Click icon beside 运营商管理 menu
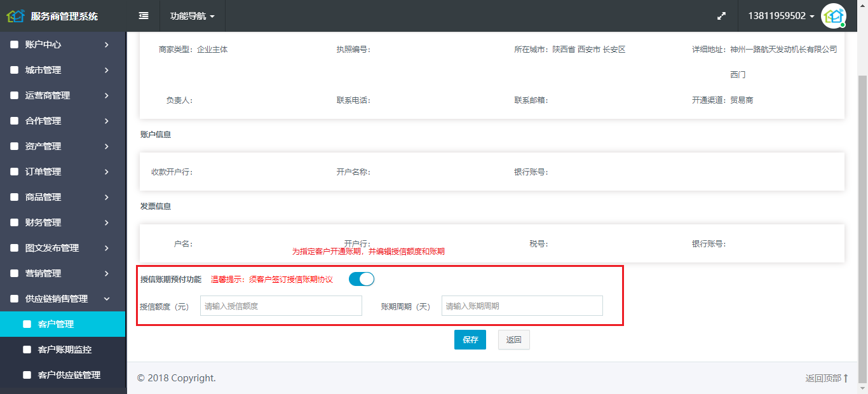868x394 pixels. tap(14, 95)
